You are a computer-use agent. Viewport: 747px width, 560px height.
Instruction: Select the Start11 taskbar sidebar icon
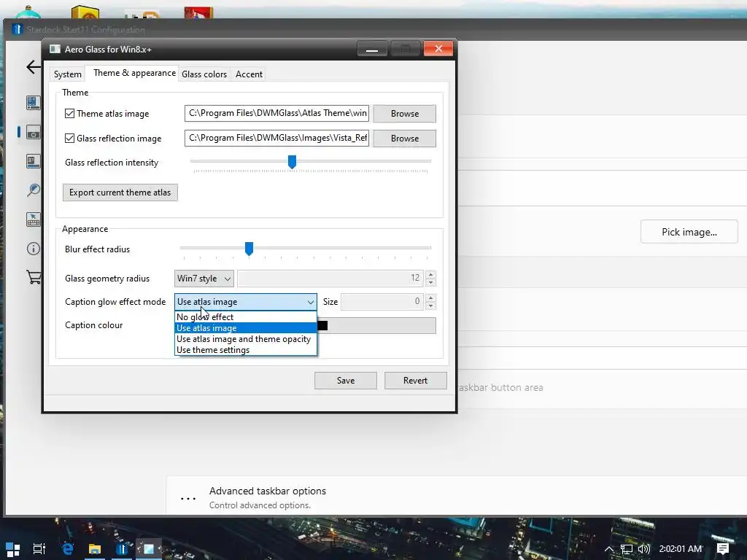pyautogui.click(x=34, y=133)
